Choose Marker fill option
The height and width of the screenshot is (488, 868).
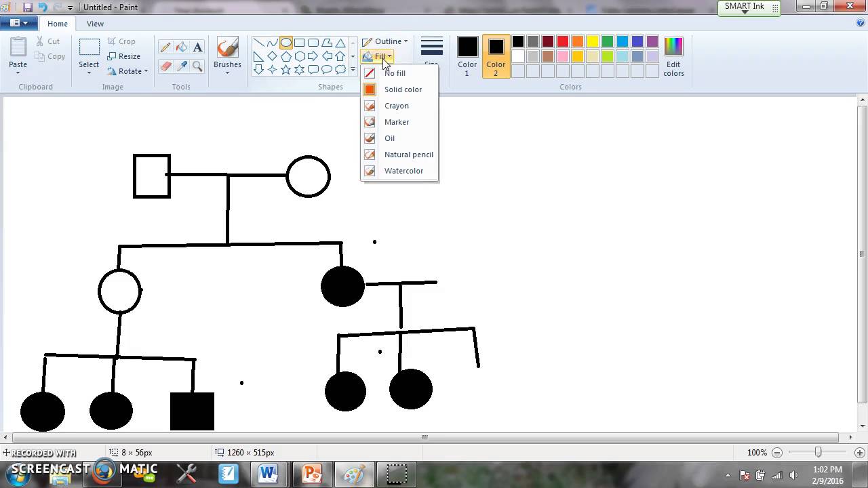tap(399, 122)
